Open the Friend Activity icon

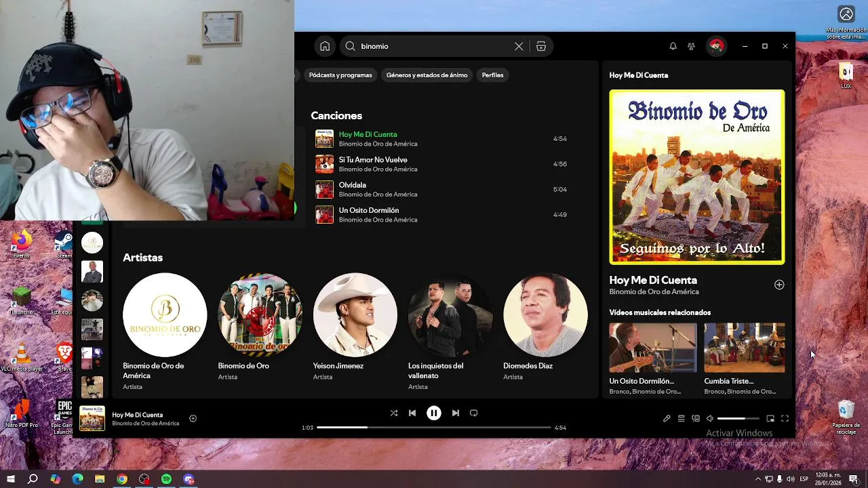click(691, 46)
